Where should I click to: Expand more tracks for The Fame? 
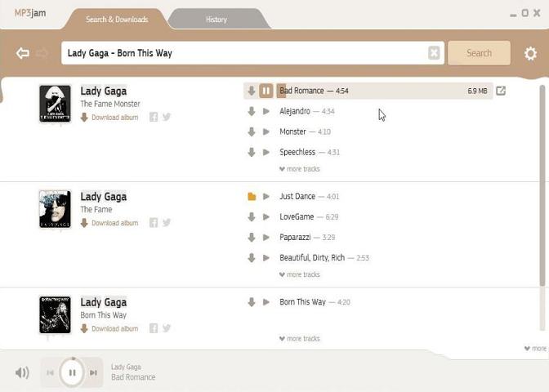click(300, 274)
